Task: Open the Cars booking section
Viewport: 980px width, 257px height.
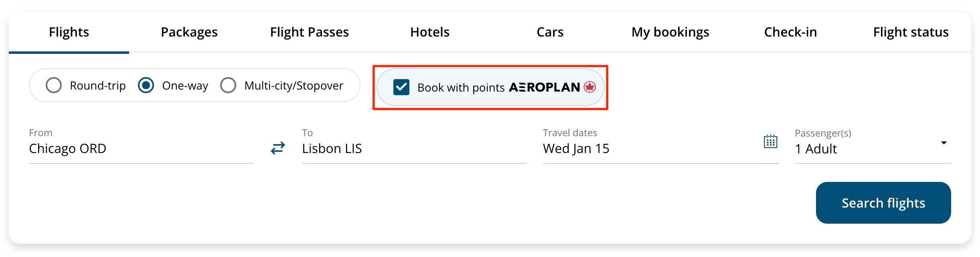Action: pyautogui.click(x=549, y=32)
